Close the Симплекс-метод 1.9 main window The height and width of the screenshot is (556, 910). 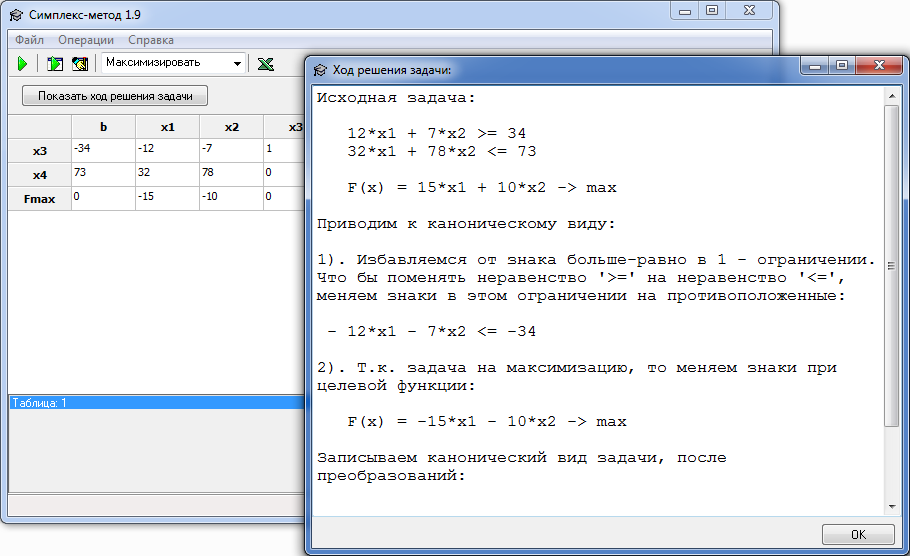pyautogui.click(x=749, y=10)
